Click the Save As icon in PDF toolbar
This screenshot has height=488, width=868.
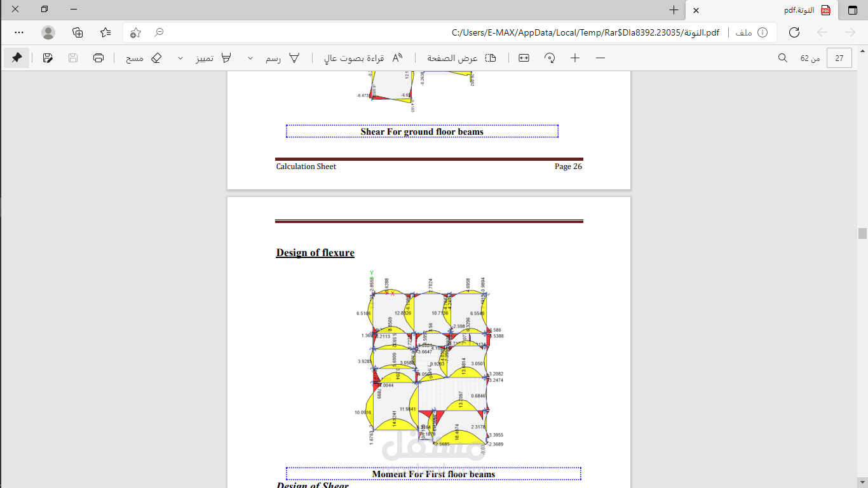48,58
